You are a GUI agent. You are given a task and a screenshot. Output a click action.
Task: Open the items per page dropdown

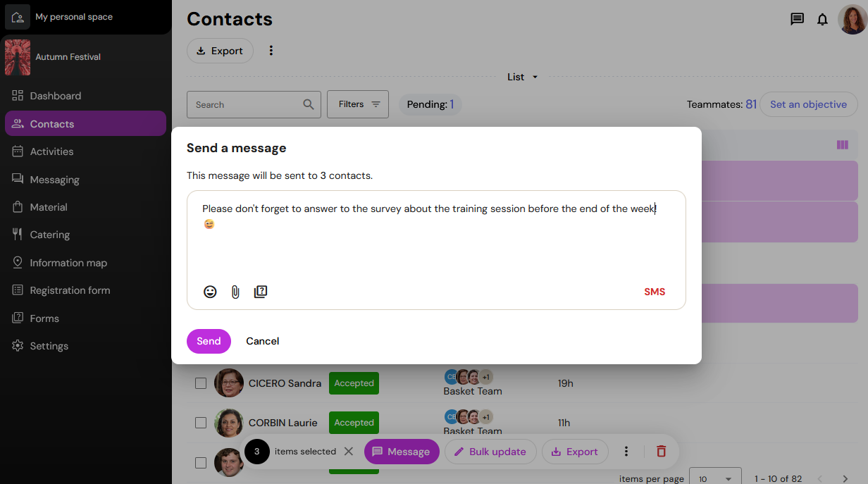tap(715, 478)
